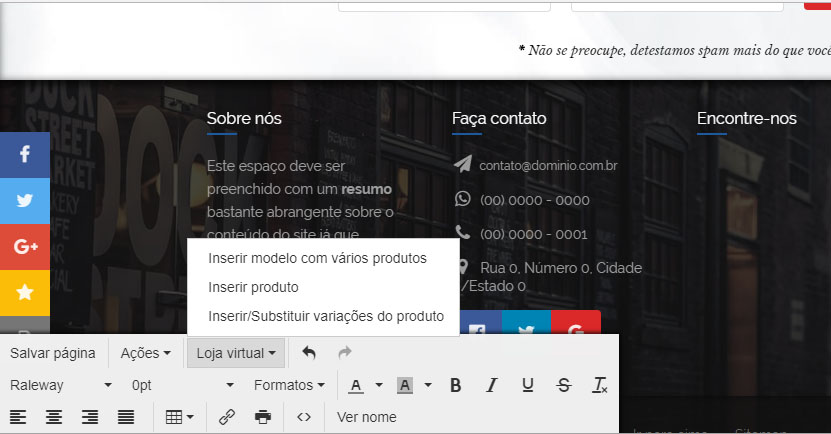Toggle underline formatting
The image size is (831, 434).
point(527,385)
